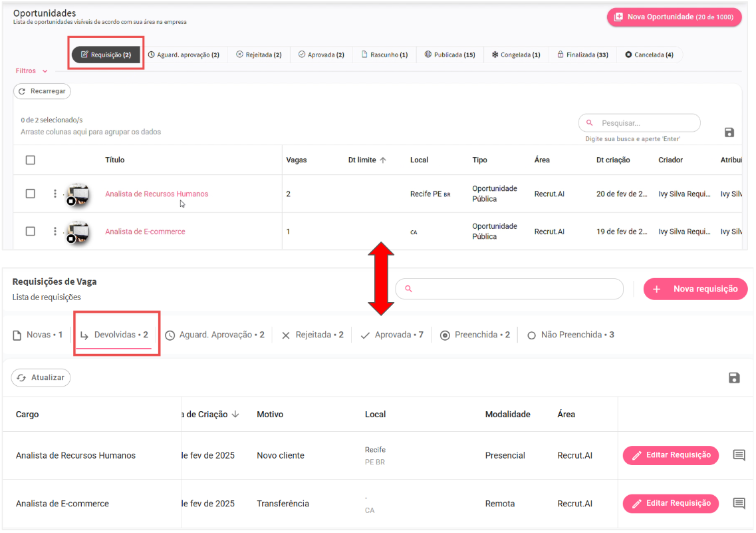Click the Recarregar button
This screenshot has width=756, height=533.
click(42, 91)
